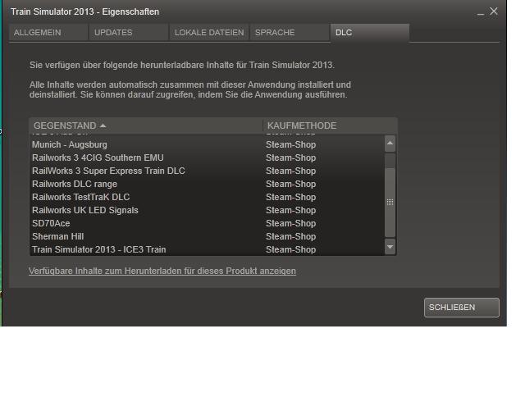
Task: Sort by KAUFMETHODE column header
Action: pos(330,126)
